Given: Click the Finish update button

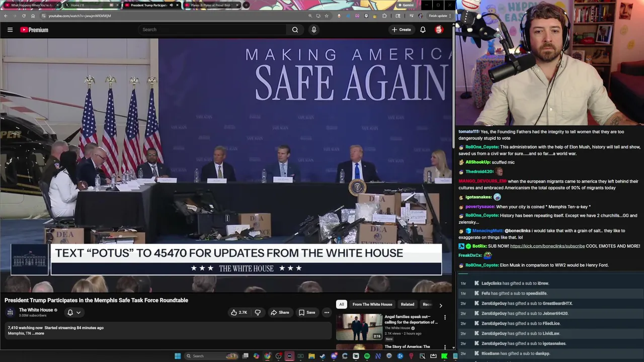Looking at the screenshot, I should [x=439, y=16].
